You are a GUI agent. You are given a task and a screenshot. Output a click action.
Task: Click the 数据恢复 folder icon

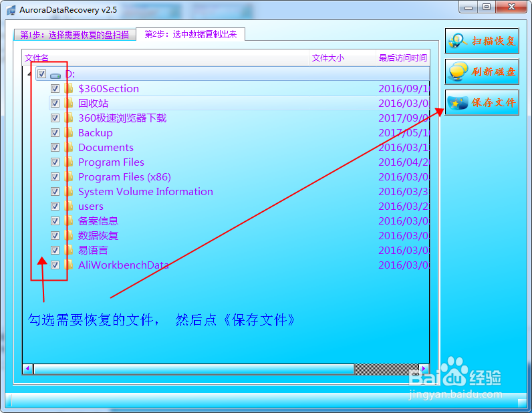(x=69, y=235)
